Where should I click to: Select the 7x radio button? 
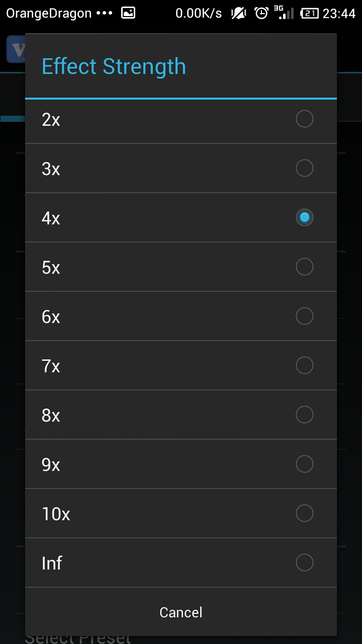click(x=304, y=365)
